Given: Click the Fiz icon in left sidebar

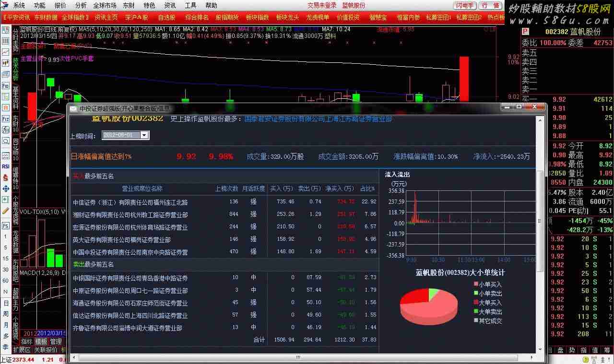Looking at the screenshot, I should tap(6, 118).
